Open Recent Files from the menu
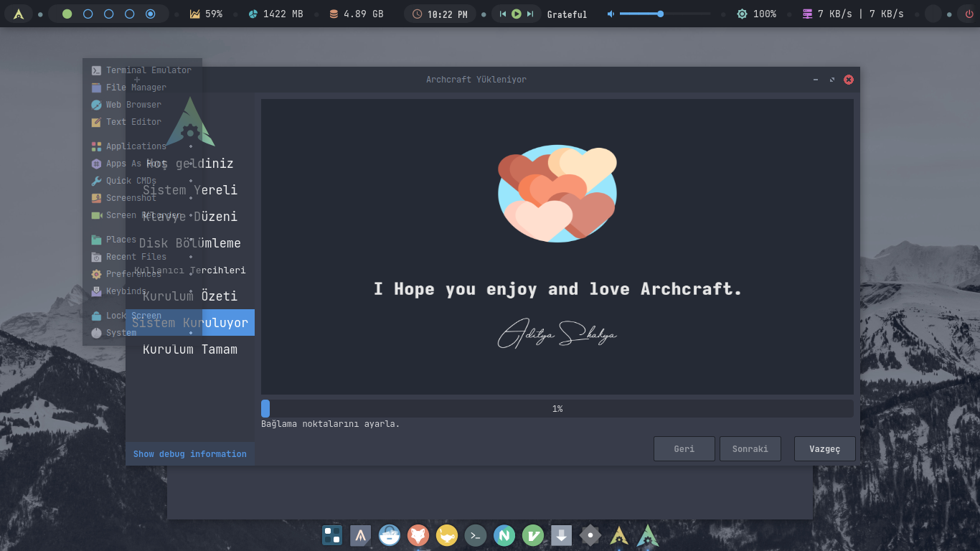Image resolution: width=980 pixels, height=551 pixels. 142,257
